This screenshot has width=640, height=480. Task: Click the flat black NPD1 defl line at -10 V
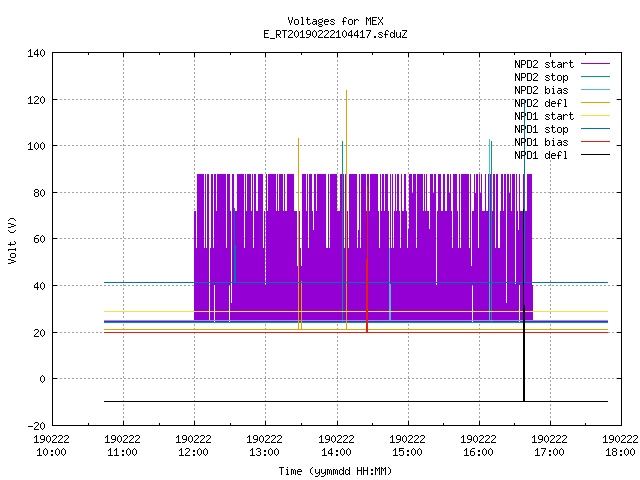click(x=356, y=401)
